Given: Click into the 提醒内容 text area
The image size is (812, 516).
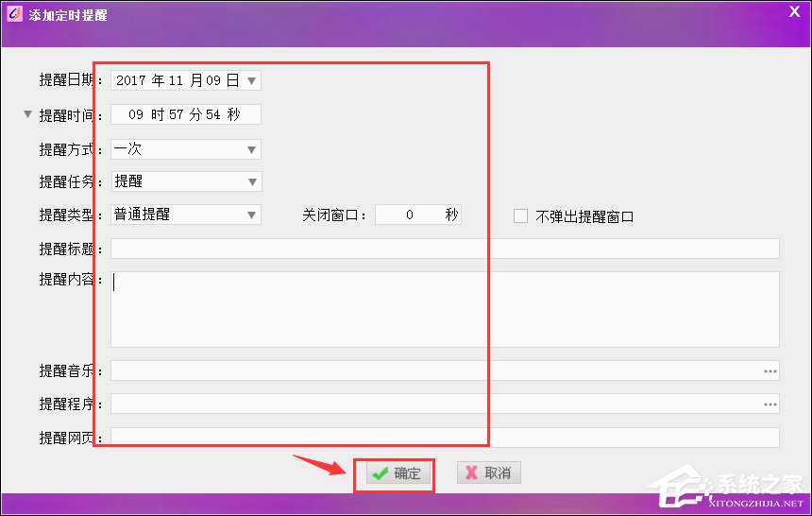Looking at the screenshot, I should [445, 310].
